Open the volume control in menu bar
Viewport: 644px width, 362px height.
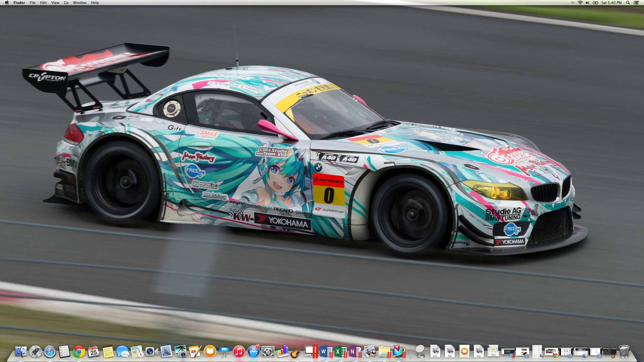pyautogui.click(x=587, y=3)
